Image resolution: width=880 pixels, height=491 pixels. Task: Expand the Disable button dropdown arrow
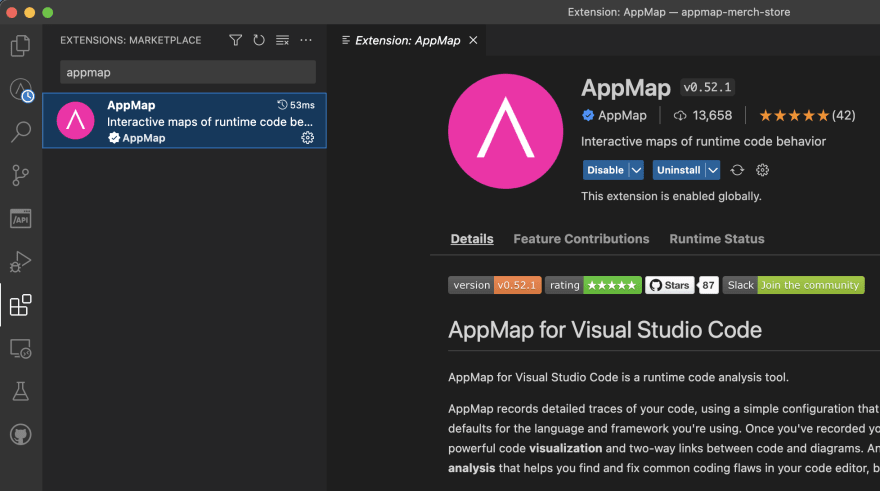click(636, 170)
